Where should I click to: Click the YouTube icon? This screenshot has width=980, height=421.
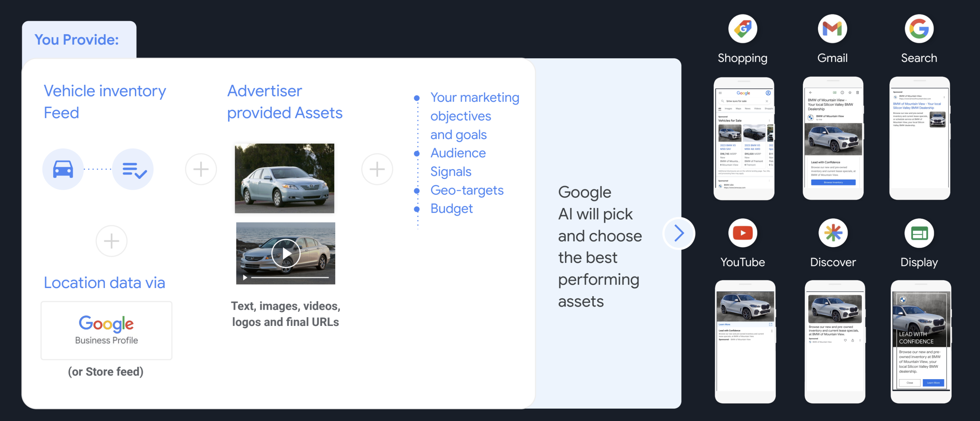pos(743,233)
